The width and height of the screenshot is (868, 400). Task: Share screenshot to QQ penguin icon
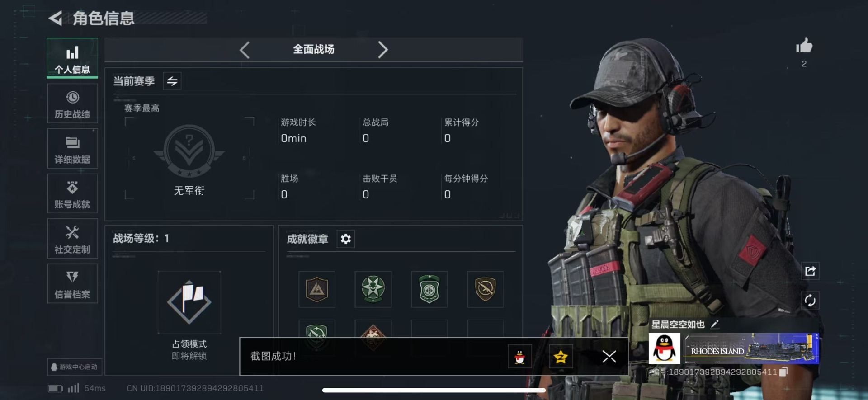(520, 357)
